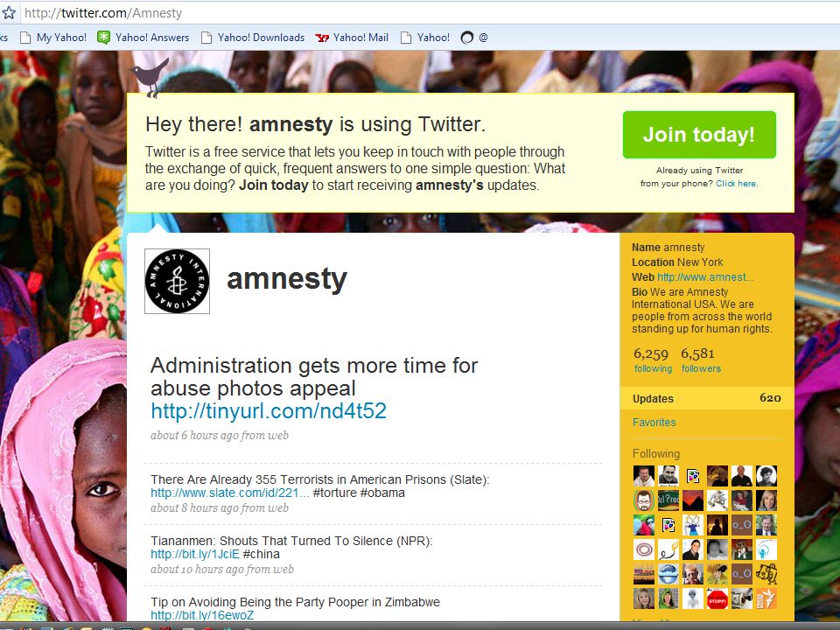Open the tinyurl.com/nd4t52 link

coord(269,411)
